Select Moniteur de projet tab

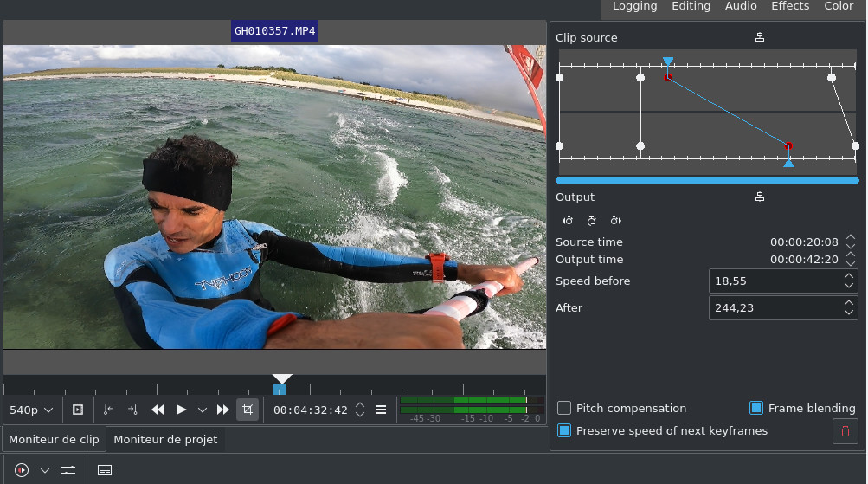pyautogui.click(x=165, y=440)
